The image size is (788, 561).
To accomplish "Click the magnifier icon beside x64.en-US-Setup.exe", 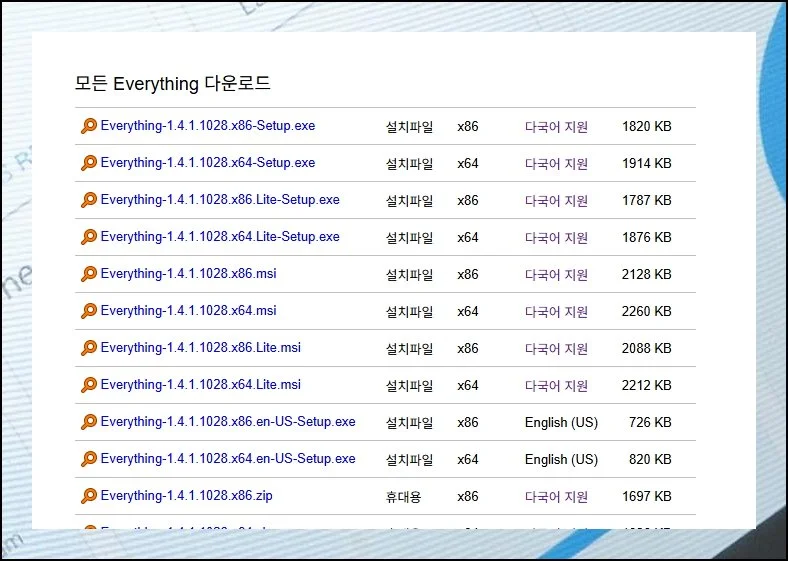I will (88, 459).
